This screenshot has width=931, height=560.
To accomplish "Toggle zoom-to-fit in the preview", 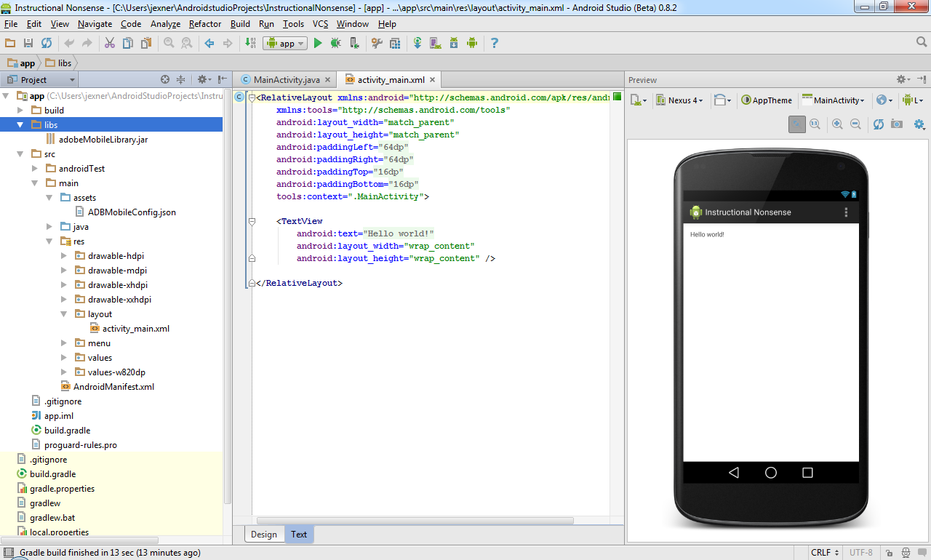I will click(x=797, y=124).
